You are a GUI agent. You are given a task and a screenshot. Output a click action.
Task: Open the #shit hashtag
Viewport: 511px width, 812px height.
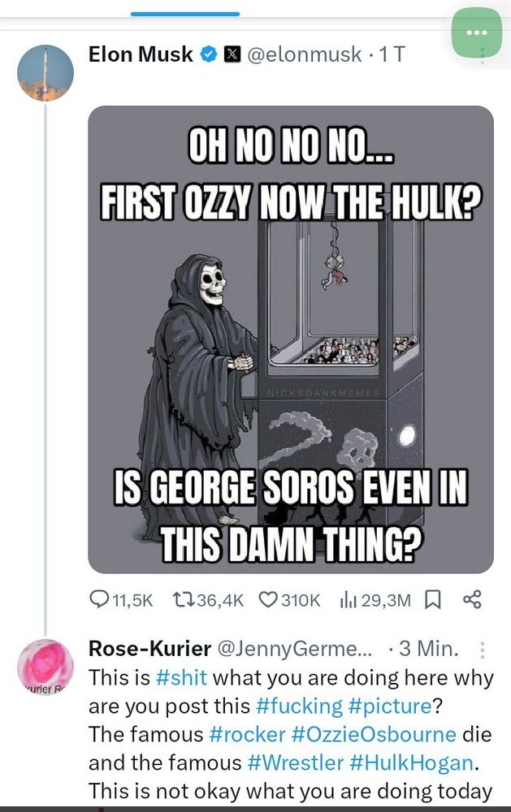point(181,676)
